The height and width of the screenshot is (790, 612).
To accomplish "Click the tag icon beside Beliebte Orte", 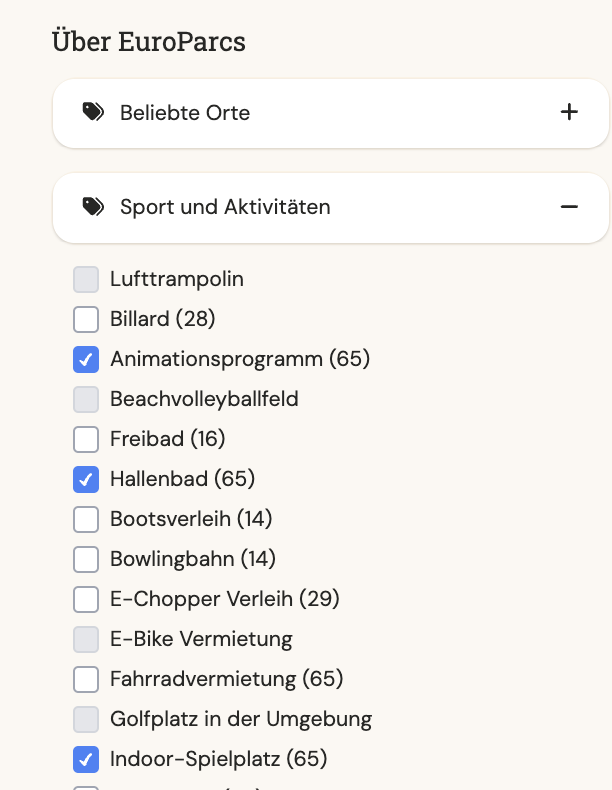I will pyautogui.click(x=93, y=112).
